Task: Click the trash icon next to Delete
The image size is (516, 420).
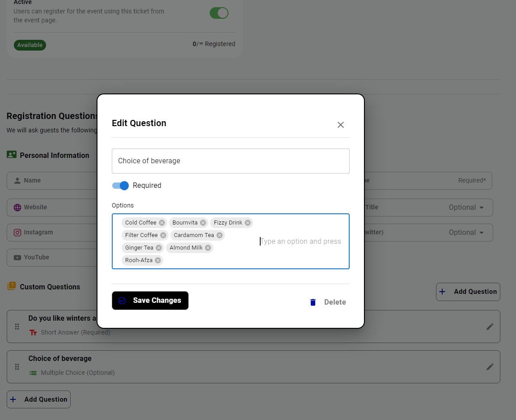Action: click(x=313, y=302)
